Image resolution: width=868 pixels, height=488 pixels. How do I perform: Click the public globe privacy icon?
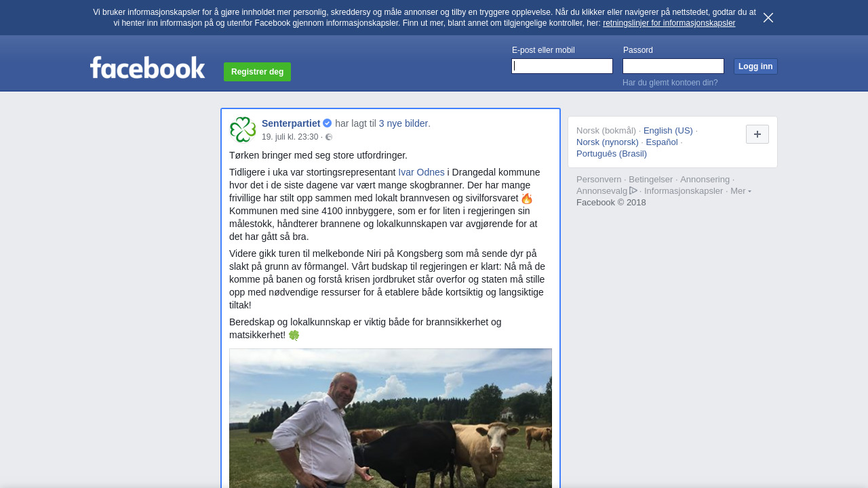pyautogui.click(x=329, y=137)
